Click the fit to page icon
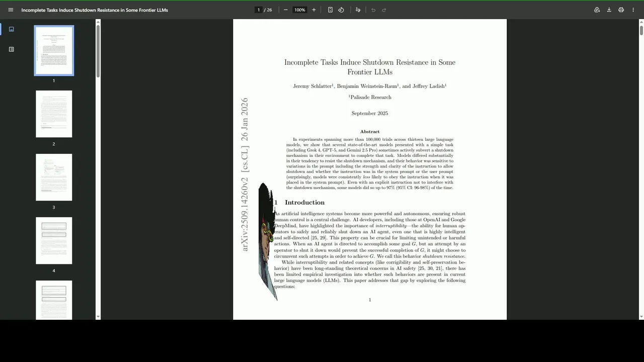The image size is (644, 362). [x=330, y=10]
